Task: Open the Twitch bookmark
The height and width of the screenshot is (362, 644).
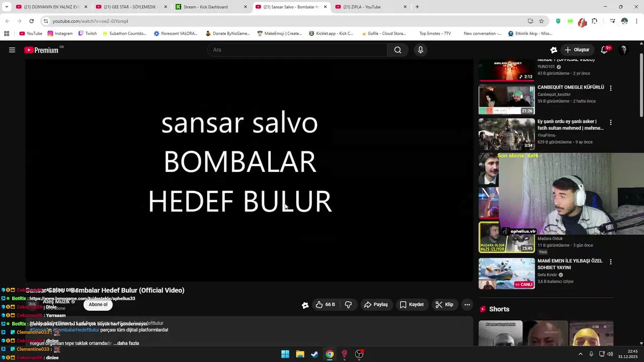Action: click(88, 34)
